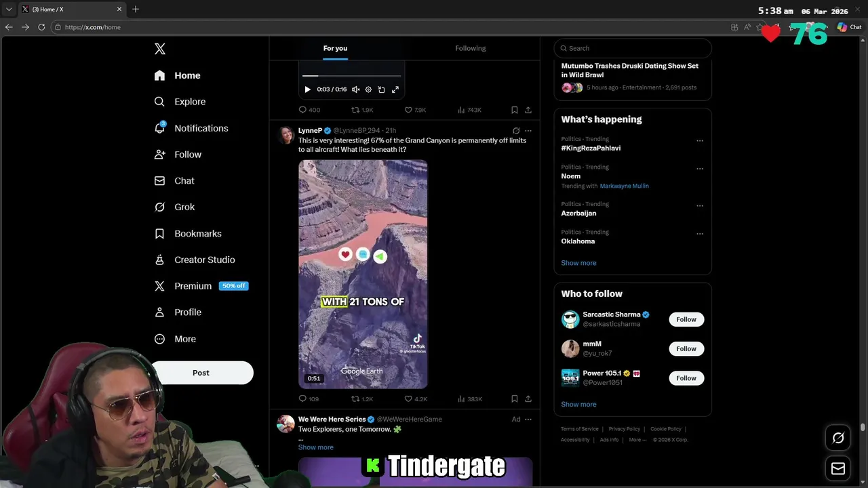
Task: View analytics showing 383K views
Action: (469, 399)
